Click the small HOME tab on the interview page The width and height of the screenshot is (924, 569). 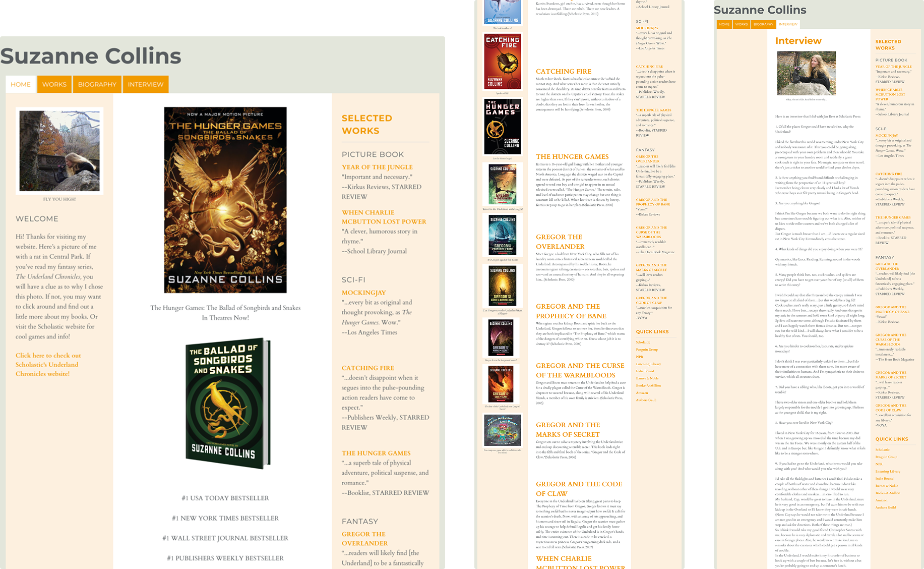(724, 24)
